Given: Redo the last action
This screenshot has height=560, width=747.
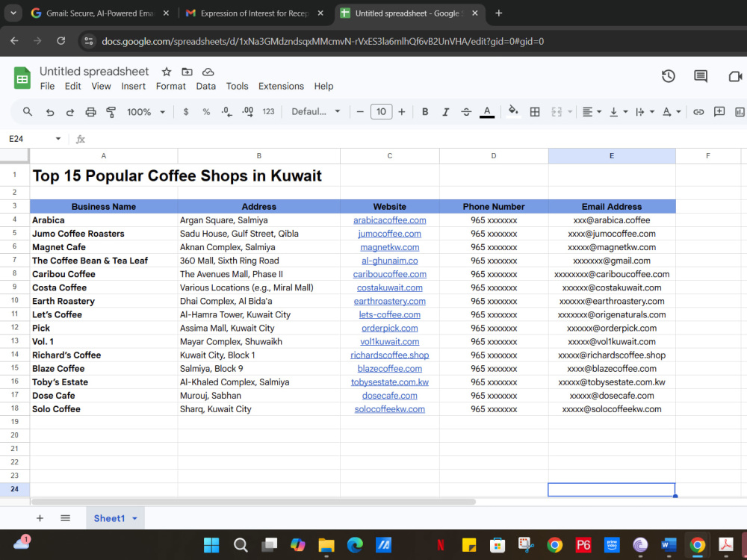Looking at the screenshot, I should pos(70,112).
